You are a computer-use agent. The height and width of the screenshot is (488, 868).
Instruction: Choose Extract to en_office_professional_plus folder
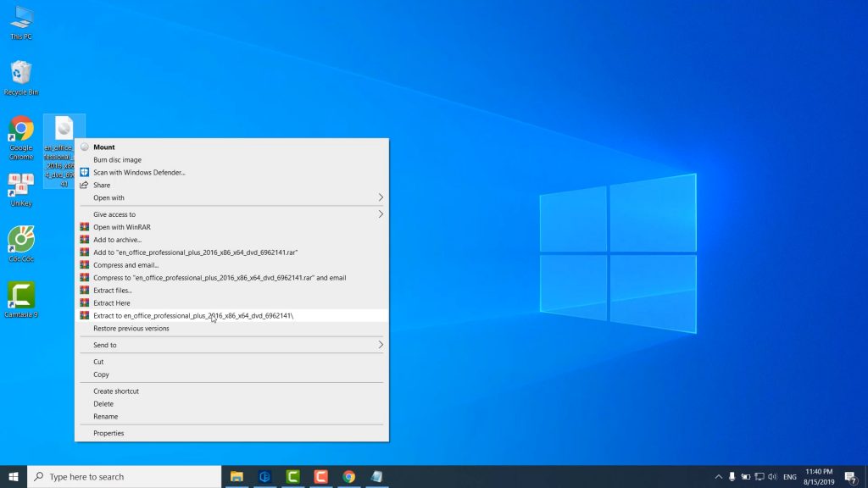click(x=231, y=315)
